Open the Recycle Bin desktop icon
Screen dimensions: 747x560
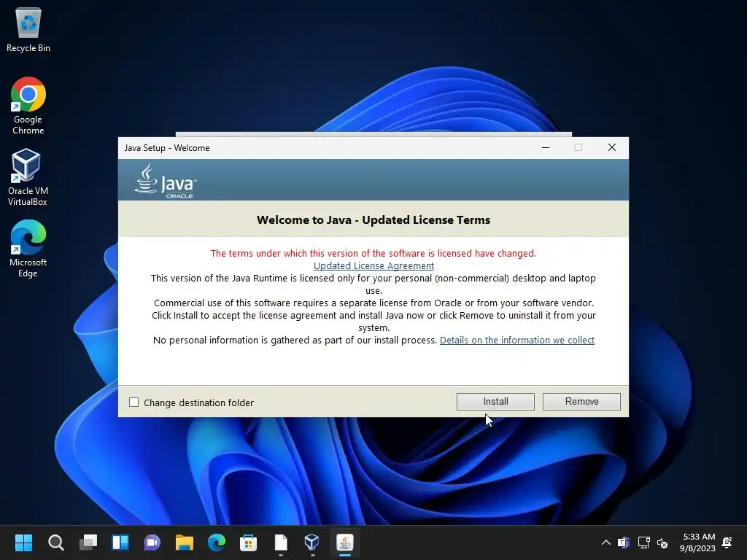pos(28,29)
